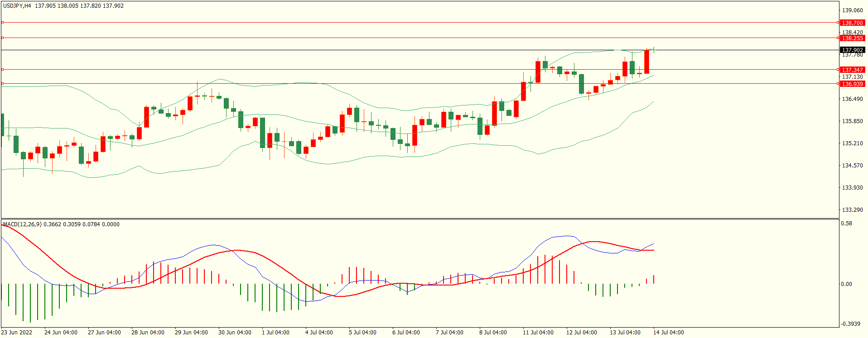Click the current price 137.902 tag
The width and height of the screenshot is (868, 338).
point(852,50)
